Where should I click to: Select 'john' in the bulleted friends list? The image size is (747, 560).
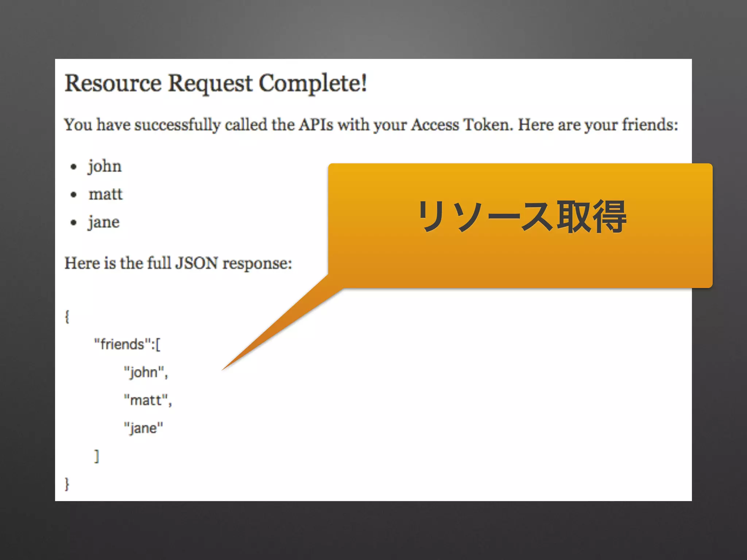[105, 167]
